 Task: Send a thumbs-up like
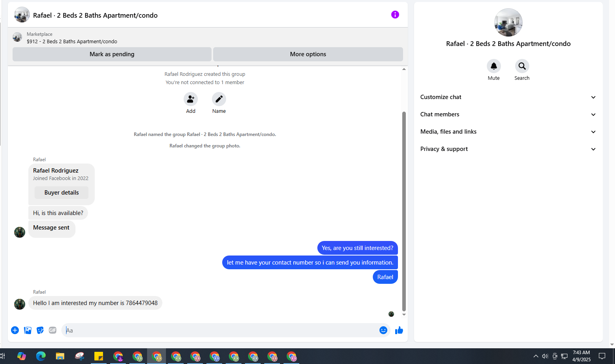click(399, 330)
